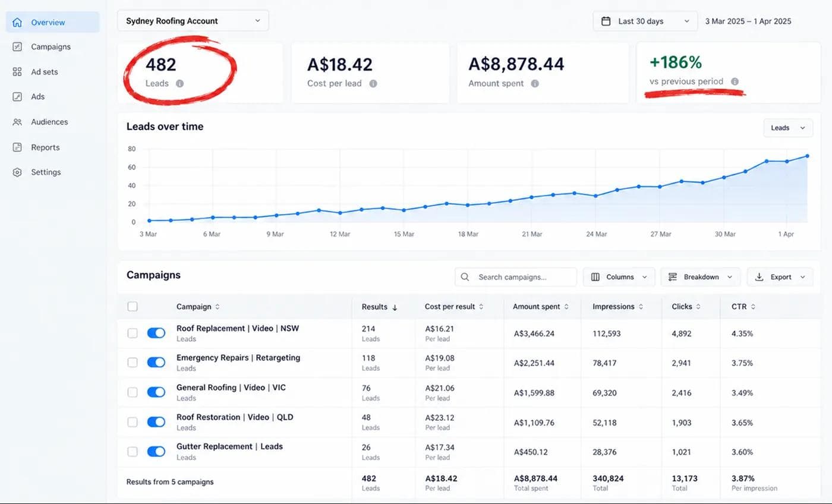Screen dimensions: 832x504
Task: Expand the Columns dropdown arrow
Action: [645, 277]
